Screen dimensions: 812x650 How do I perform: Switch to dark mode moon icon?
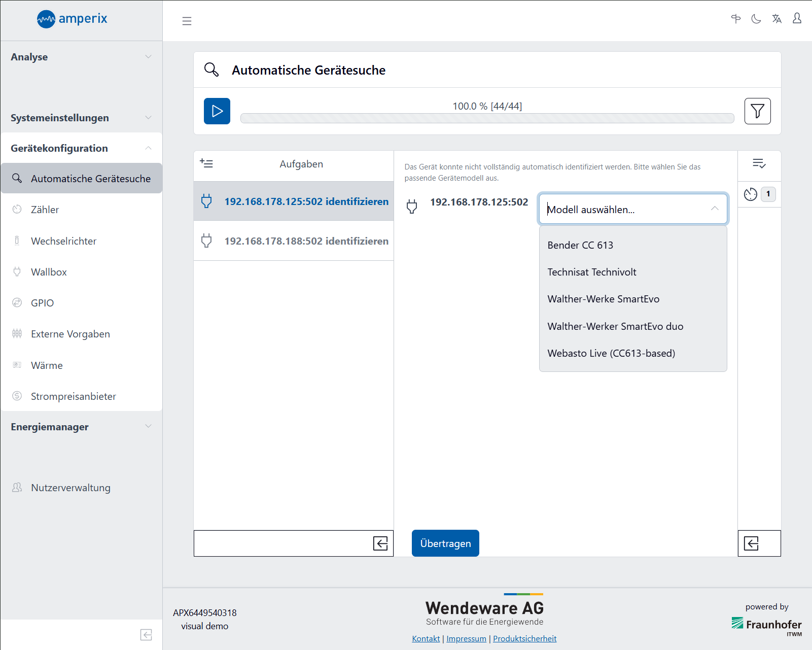756,19
